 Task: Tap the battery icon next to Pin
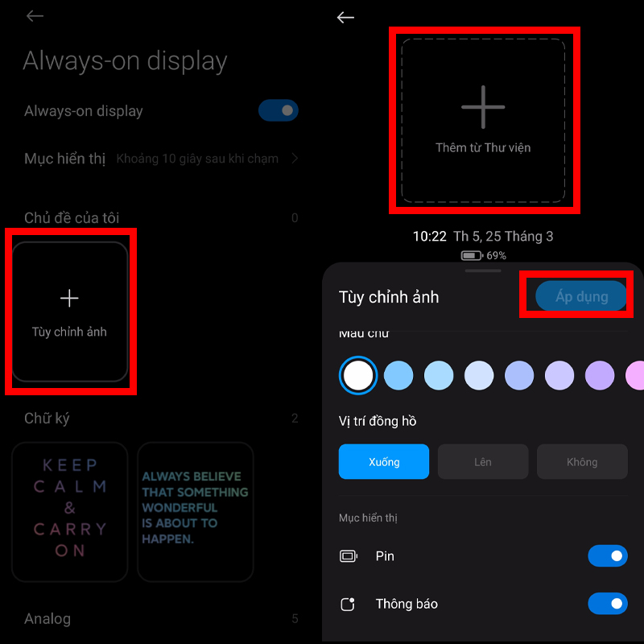click(x=349, y=556)
